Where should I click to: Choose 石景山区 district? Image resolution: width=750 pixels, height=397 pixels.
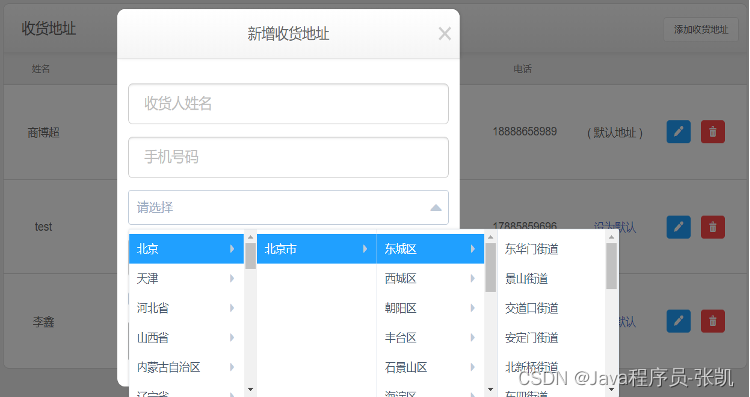click(430, 367)
